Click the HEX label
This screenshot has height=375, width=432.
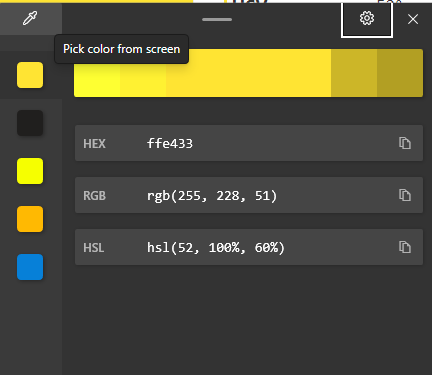pos(94,144)
